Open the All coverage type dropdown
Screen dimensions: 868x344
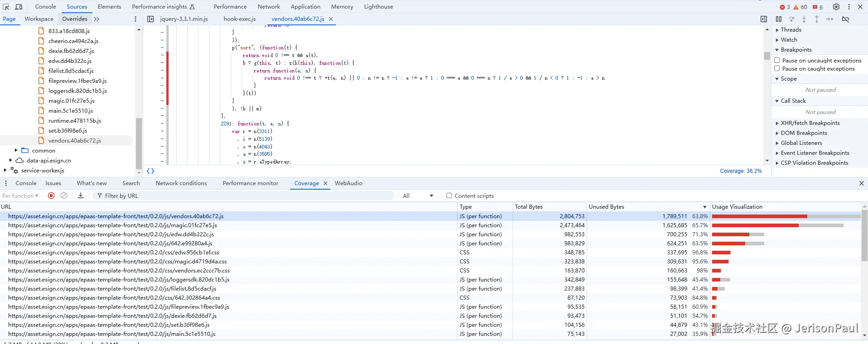418,196
